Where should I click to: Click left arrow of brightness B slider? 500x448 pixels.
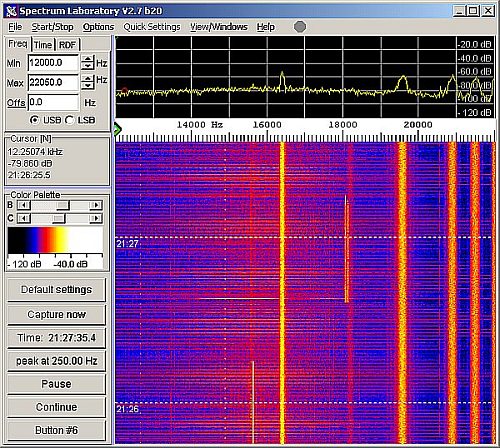pos(23,205)
